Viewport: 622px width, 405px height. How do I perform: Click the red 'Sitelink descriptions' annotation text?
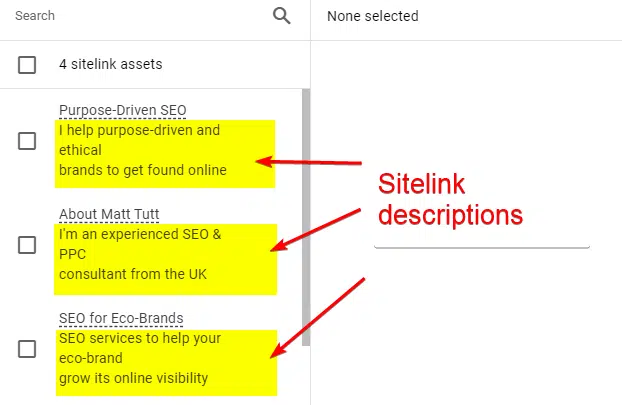[x=450, y=199]
